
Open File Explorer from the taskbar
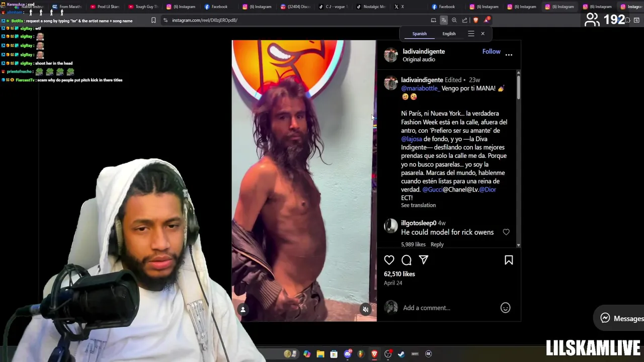(x=320, y=354)
